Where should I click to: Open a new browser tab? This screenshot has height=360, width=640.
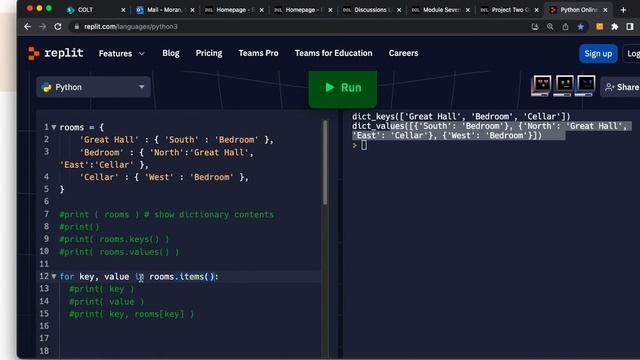point(623,10)
